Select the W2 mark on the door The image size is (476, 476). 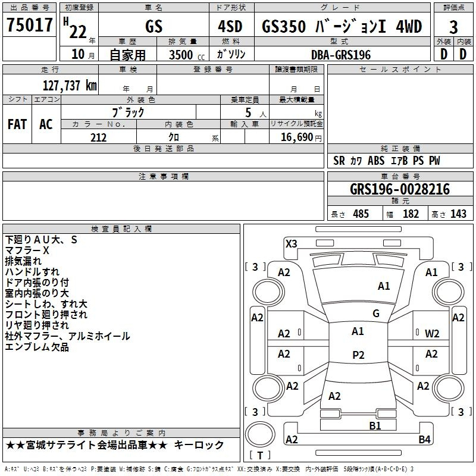[x=432, y=334]
